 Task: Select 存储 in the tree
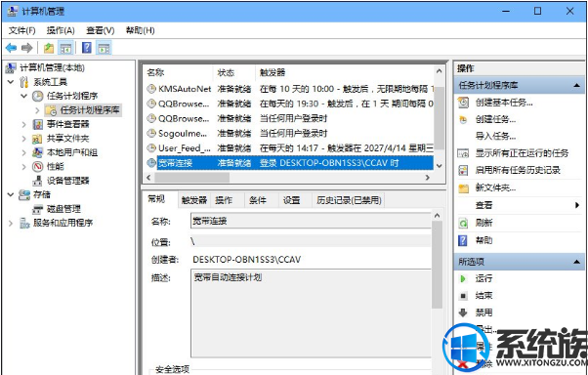coord(42,194)
